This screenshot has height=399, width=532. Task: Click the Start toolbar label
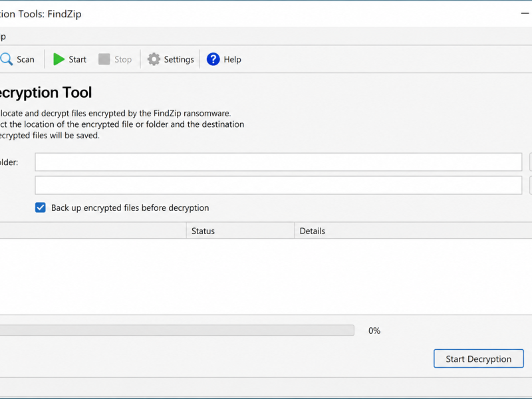[x=77, y=60]
